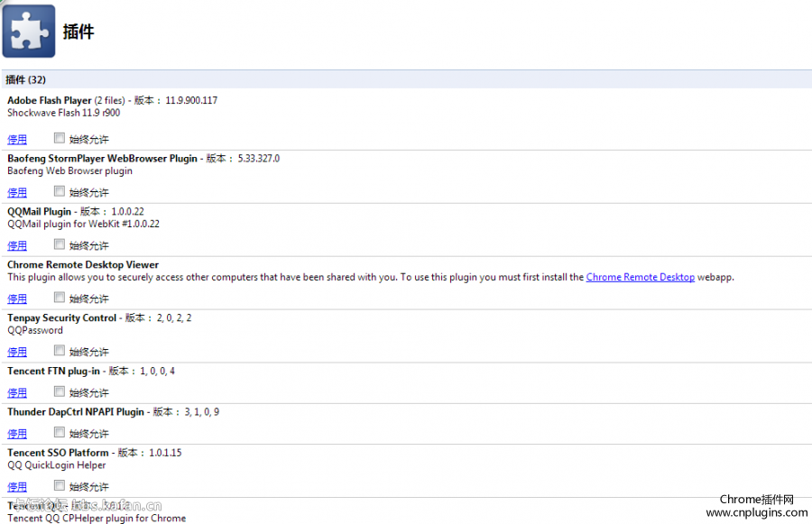812x524 pixels.
Task: Disable the Baofeng StormPlayer WebBrowser Plugin
Action: click(x=17, y=193)
